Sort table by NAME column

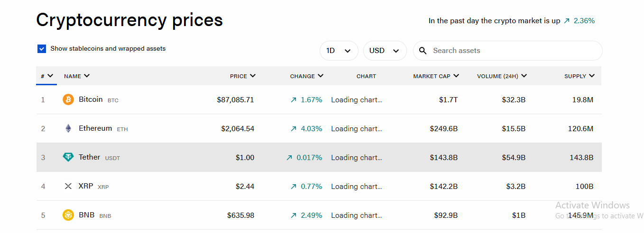(77, 76)
